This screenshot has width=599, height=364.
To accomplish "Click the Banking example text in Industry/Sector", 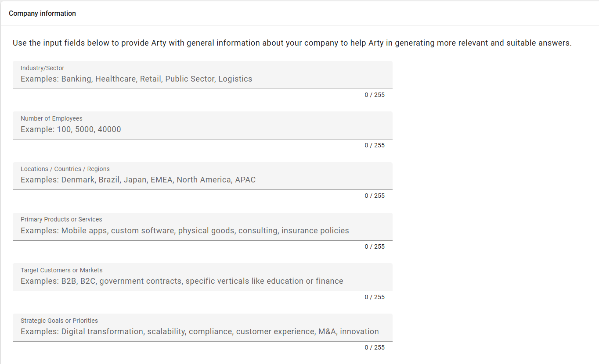I will click(x=76, y=79).
